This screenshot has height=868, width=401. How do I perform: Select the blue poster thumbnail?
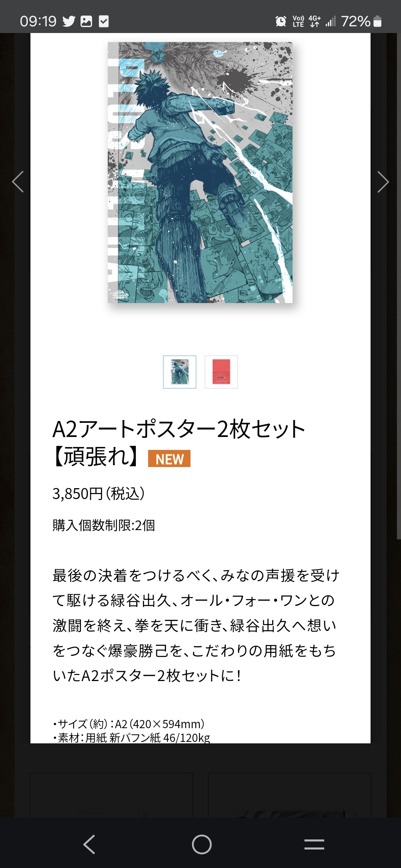tap(180, 372)
